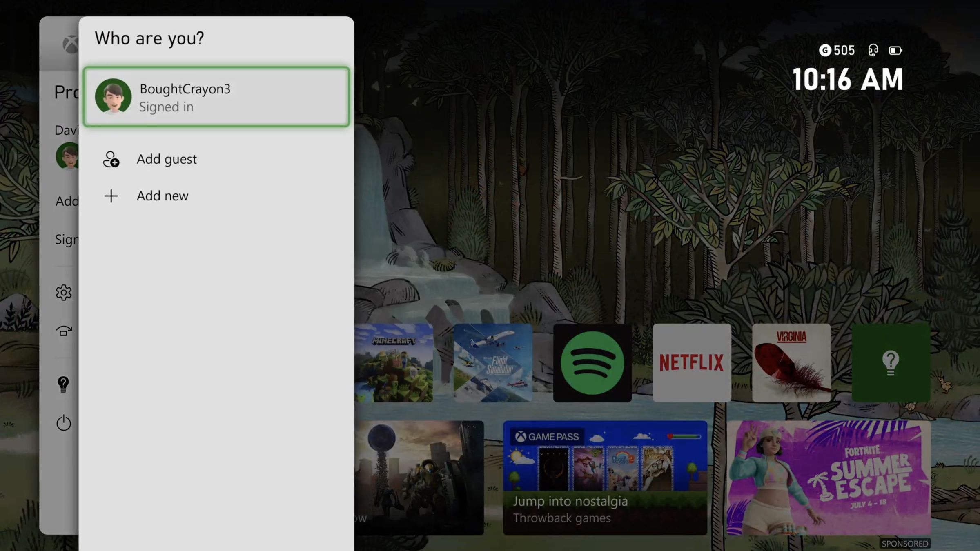
Task: Click the Add guest person icon
Action: 111,160
